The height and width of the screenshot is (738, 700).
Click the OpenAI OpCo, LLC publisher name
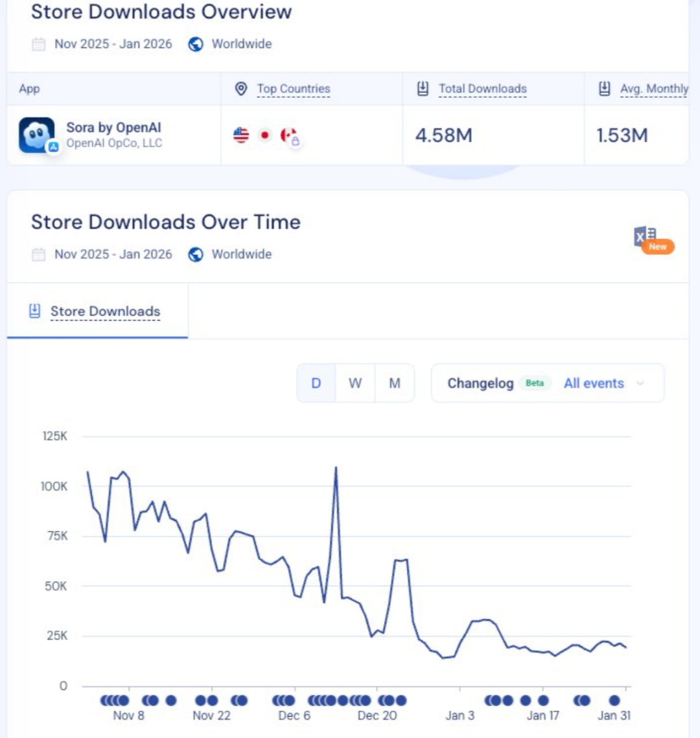pyautogui.click(x=114, y=143)
